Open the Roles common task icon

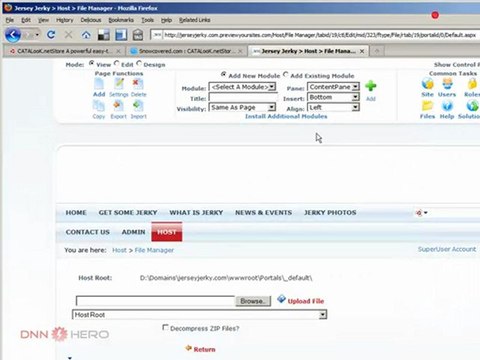(x=472, y=83)
